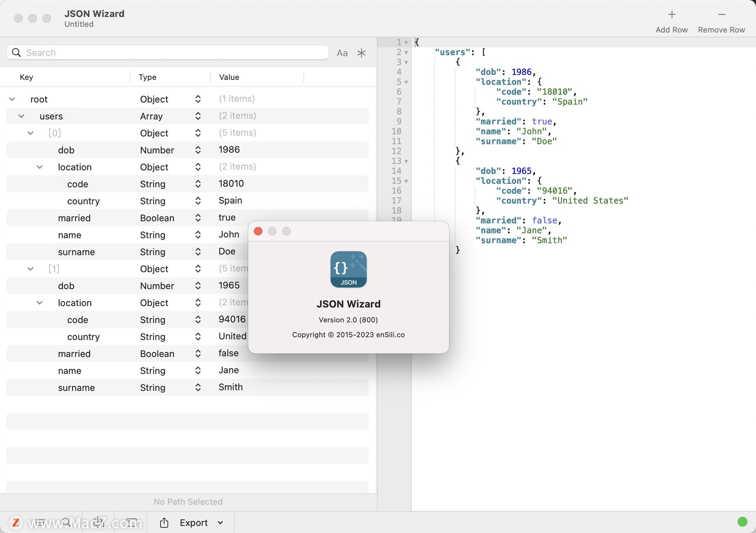756x533 pixels.
Task: Collapse location under user [1]
Action: [40, 303]
